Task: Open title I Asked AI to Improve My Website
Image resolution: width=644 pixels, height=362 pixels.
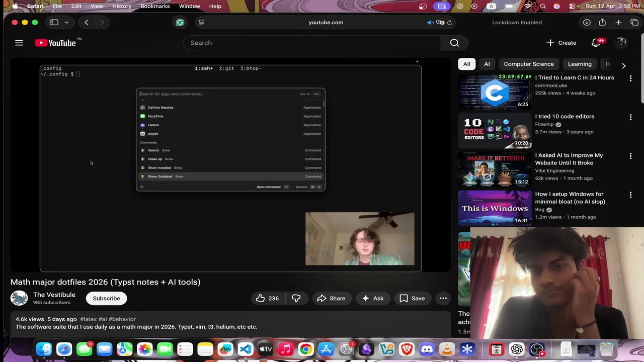Action: [x=569, y=159]
